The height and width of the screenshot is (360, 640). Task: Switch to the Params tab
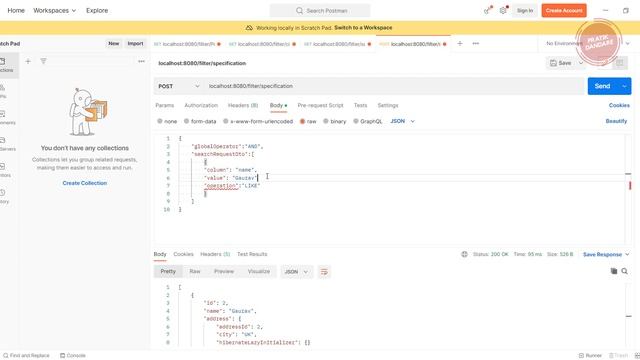pyautogui.click(x=164, y=105)
